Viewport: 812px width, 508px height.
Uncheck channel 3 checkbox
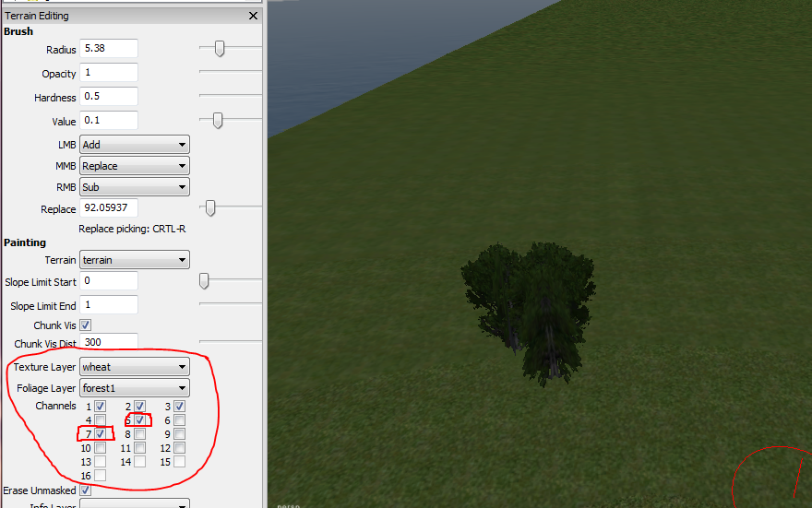(180, 407)
